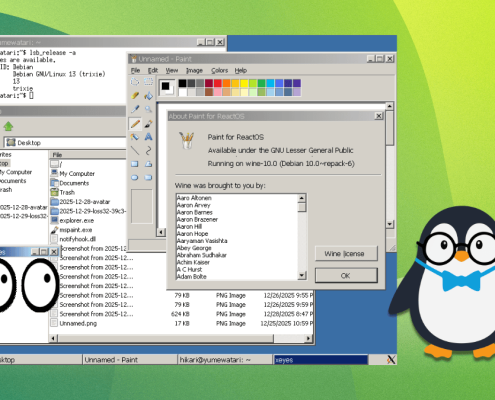Click the 624 KB size cell
This screenshot has width=495, height=400.
[180, 314]
